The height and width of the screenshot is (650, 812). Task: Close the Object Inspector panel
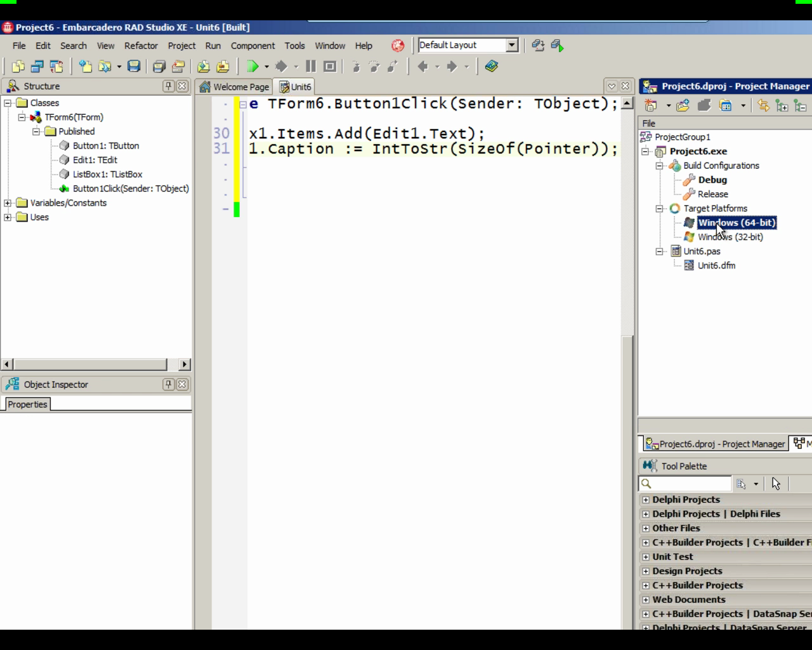[x=182, y=384]
